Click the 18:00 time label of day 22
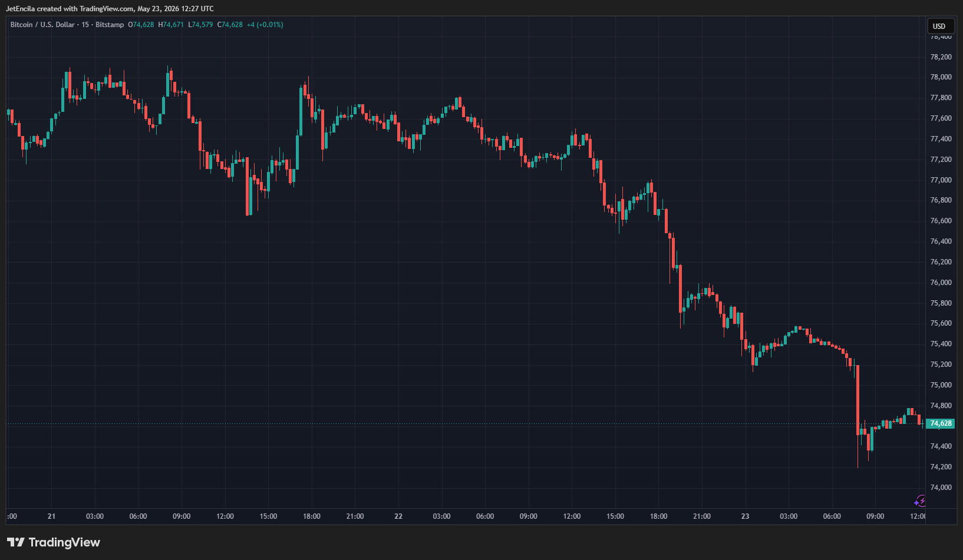963x560 pixels. (659, 516)
